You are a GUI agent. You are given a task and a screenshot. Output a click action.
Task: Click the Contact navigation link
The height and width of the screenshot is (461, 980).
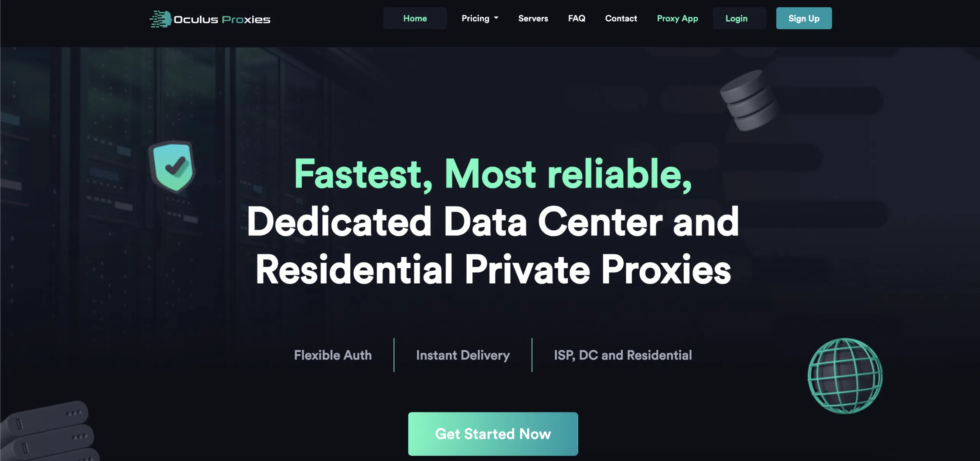[621, 18]
